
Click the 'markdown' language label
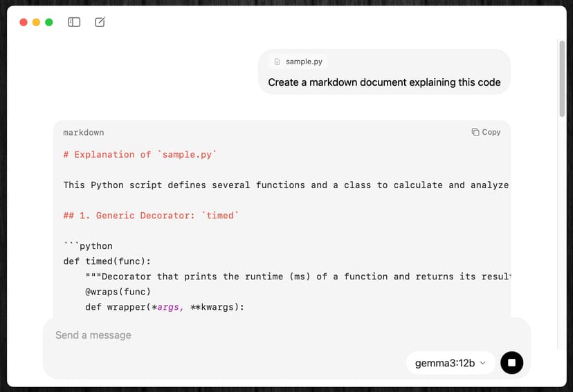coord(84,132)
